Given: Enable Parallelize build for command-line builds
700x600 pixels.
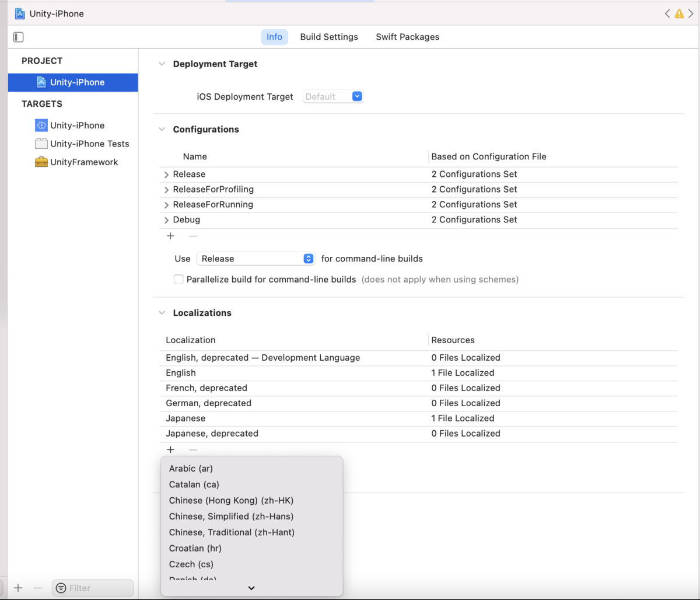Looking at the screenshot, I should pos(178,279).
